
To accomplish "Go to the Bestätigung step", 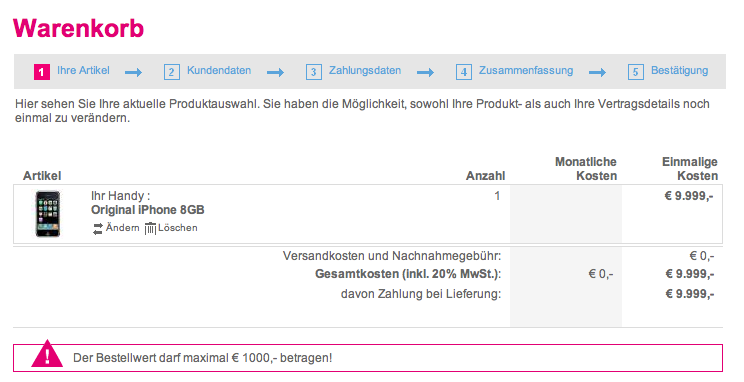I will click(679, 71).
